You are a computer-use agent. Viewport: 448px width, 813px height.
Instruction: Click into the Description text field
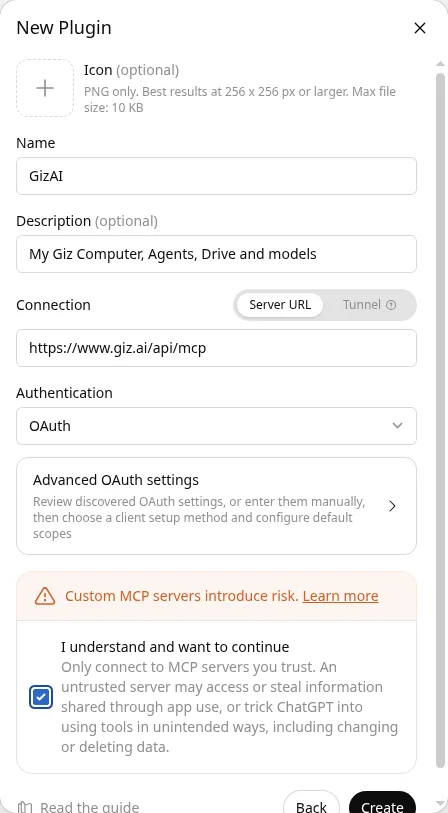tap(216, 254)
